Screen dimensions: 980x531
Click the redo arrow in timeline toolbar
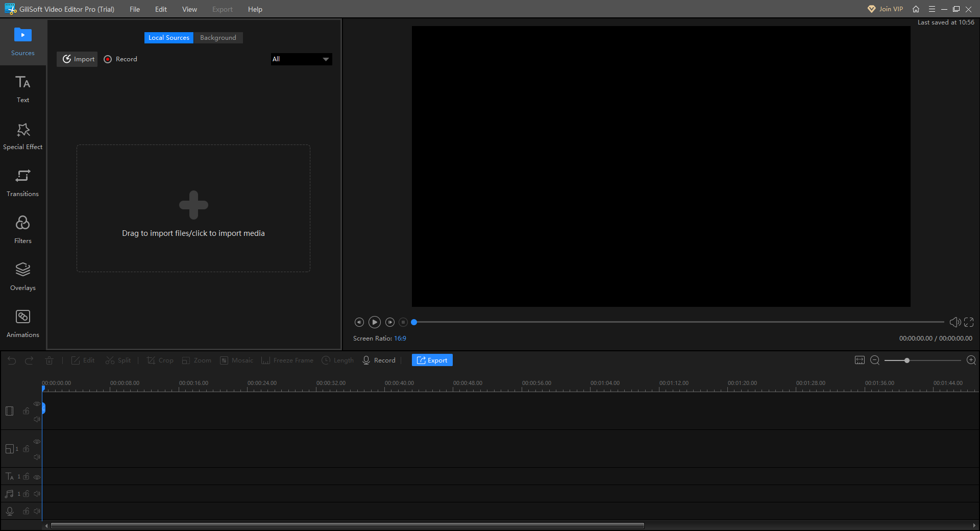29,360
